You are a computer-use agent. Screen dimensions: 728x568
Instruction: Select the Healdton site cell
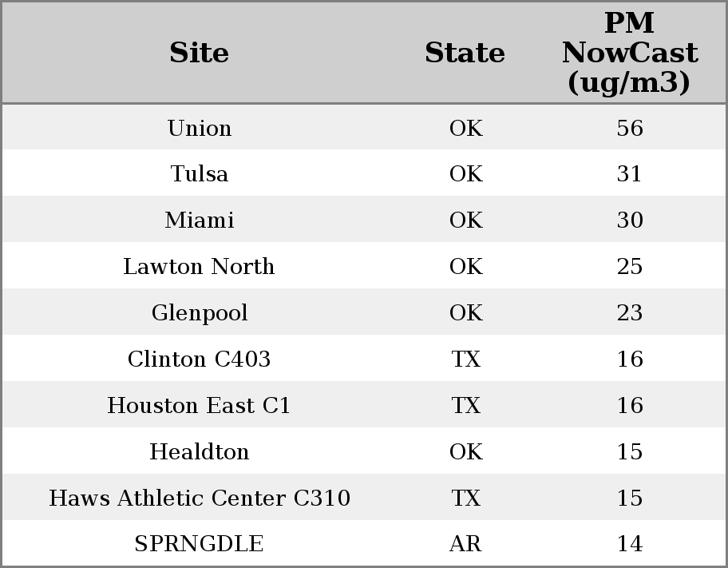(200, 451)
